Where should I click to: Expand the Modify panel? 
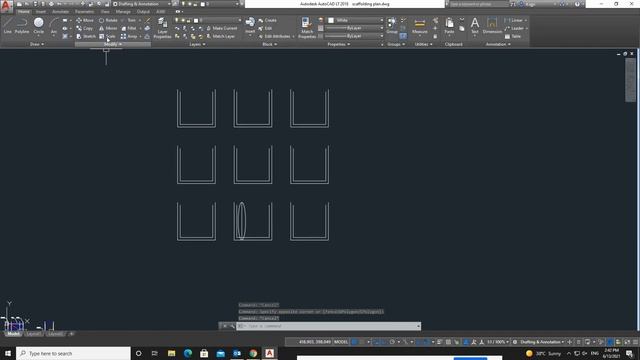[113, 44]
